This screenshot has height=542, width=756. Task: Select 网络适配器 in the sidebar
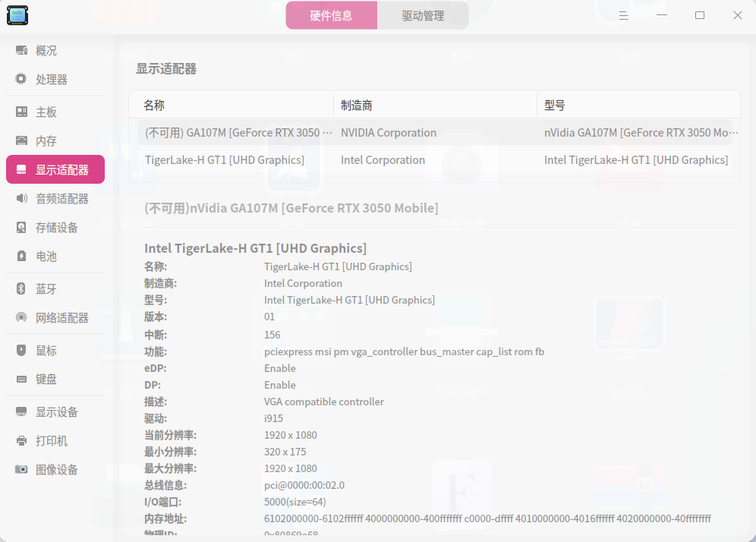point(55,317)
